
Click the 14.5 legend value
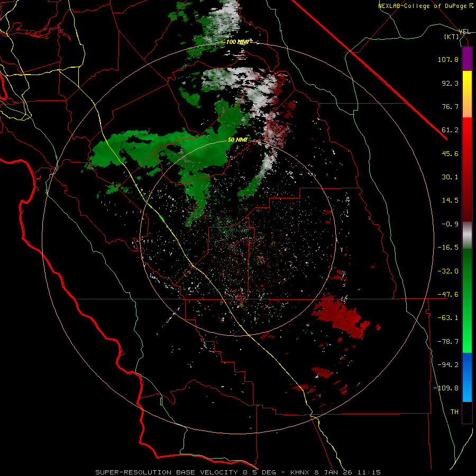[450, 200]
